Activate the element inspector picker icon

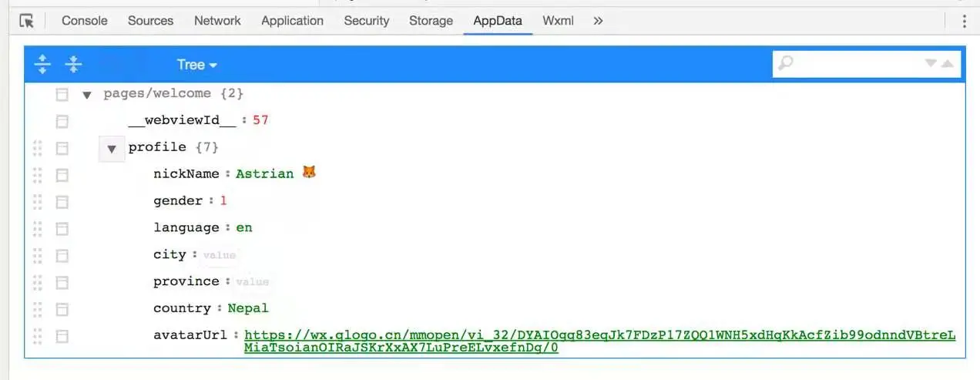pyautogui.click(x=27, y=21)
